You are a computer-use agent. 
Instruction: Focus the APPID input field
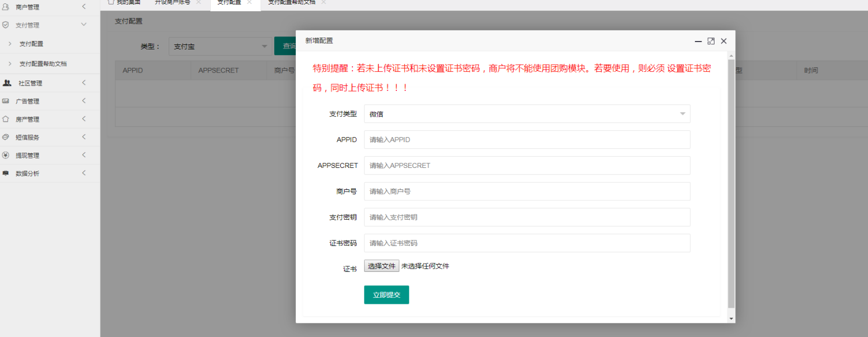(527, 140)
